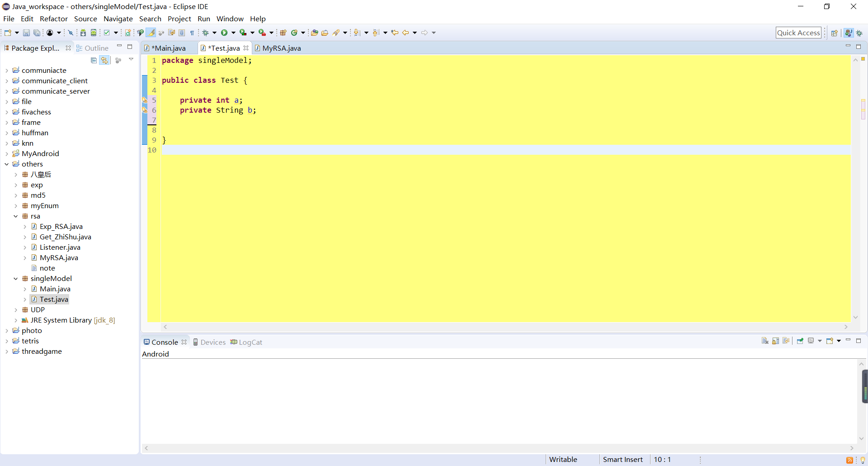This screenshot has width=868, height=466.
Task: Go to Next Annotation icon
Action: pyautogui.click(x=357, y=33)
